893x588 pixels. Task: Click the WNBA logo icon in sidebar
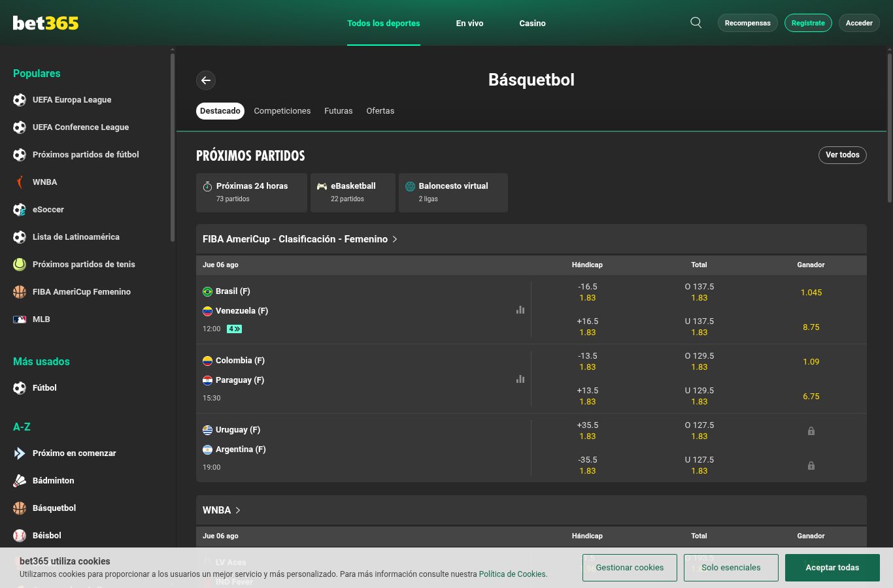tap(20, 182)
